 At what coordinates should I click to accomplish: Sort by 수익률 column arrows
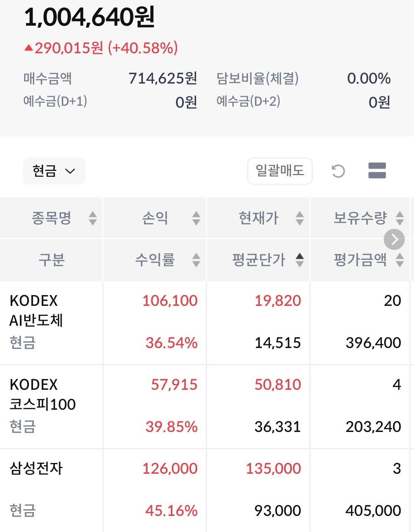[196, 260]
